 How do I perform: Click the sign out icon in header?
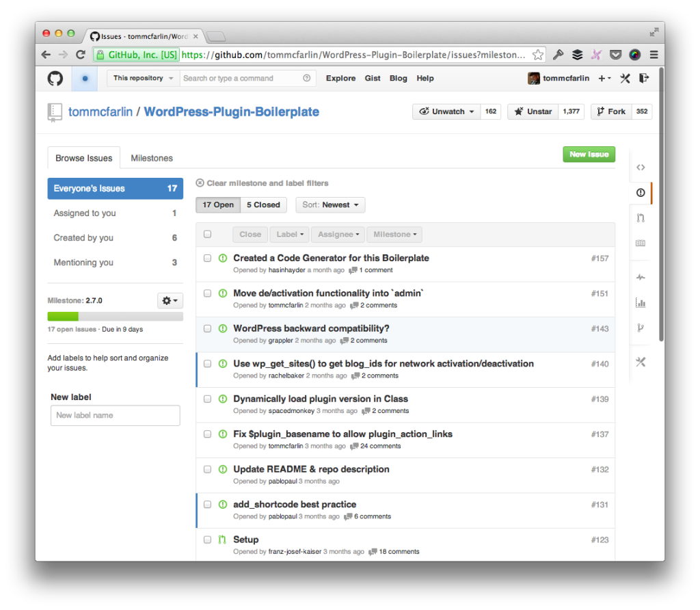[644, 78]
